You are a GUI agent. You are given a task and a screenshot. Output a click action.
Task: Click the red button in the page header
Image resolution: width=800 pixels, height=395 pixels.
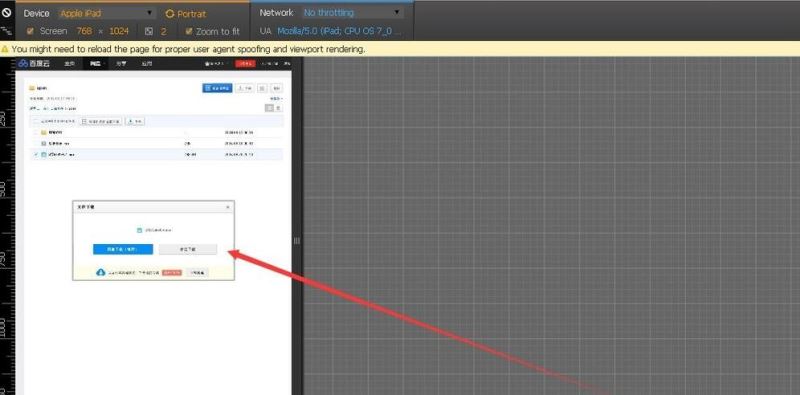point(245,64)
